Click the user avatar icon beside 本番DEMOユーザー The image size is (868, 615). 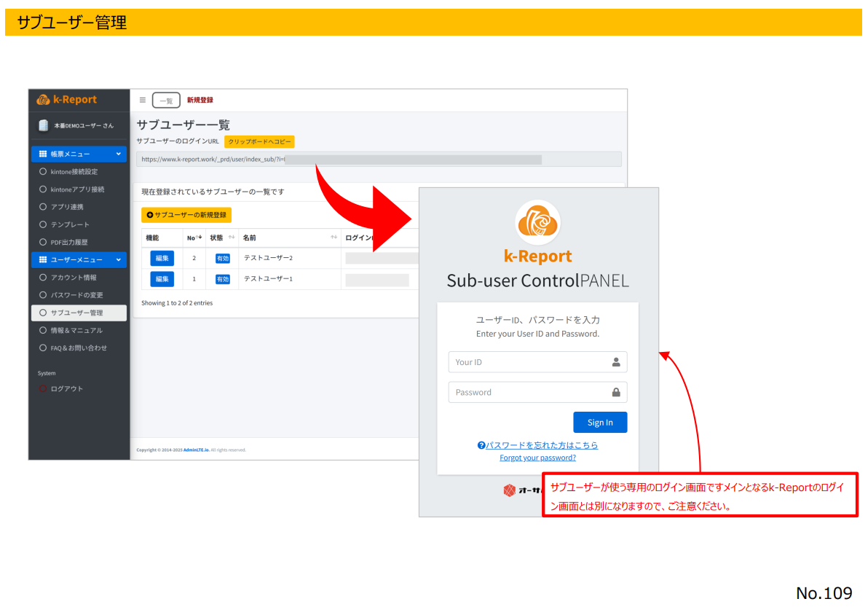(x=43, y=126)
